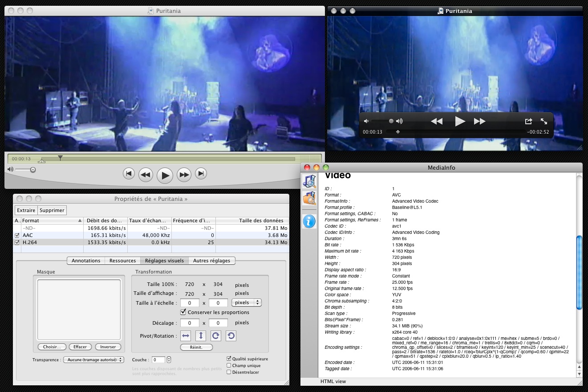Select the AAC row in the track table
Screen dimensions: 588x392
click(151, 235)
